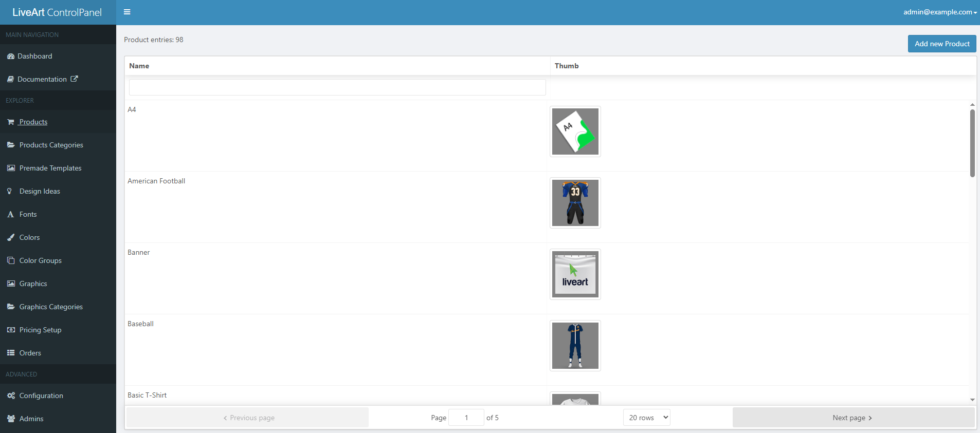Click the A4 product thumbnail
The width and height of the screenshot is (980, 433).
point(575,131)
